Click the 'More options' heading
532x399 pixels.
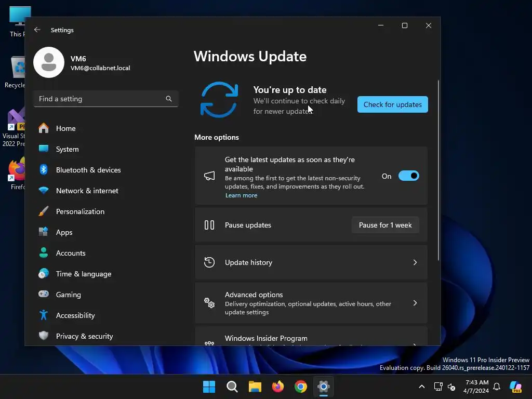point(217,137)
